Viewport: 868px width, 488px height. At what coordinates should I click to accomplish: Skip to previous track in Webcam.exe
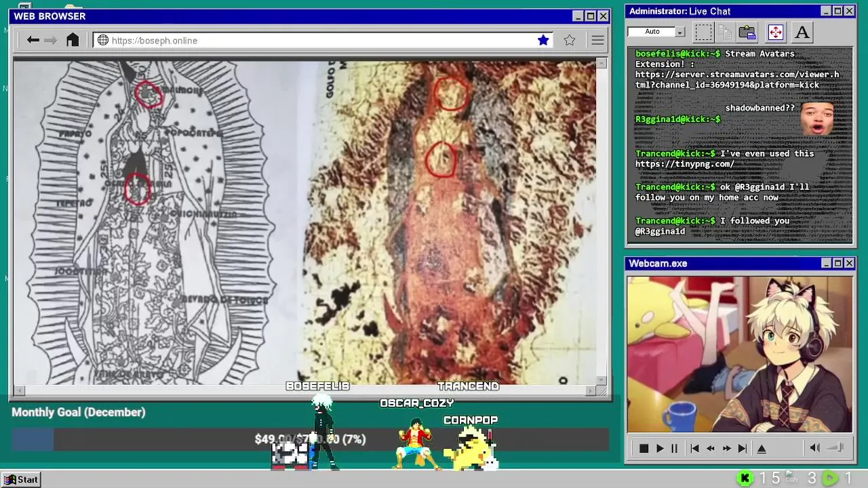694,448
